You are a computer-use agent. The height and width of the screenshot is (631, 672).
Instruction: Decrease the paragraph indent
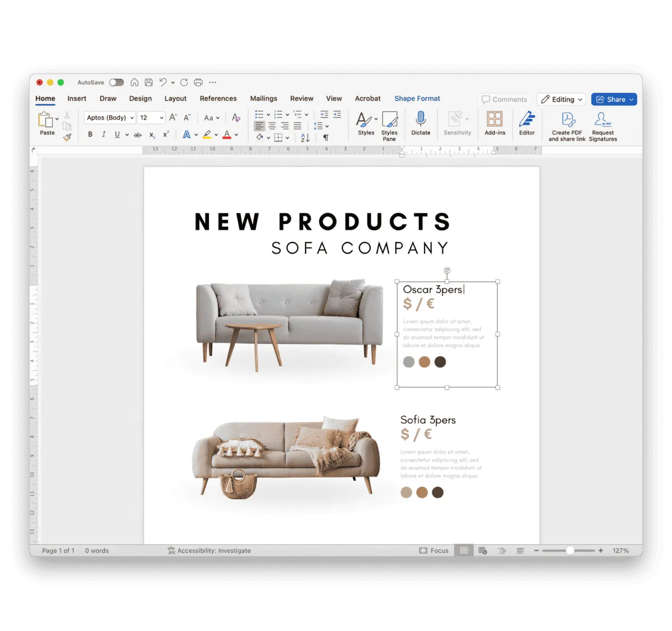coord(324,114)
